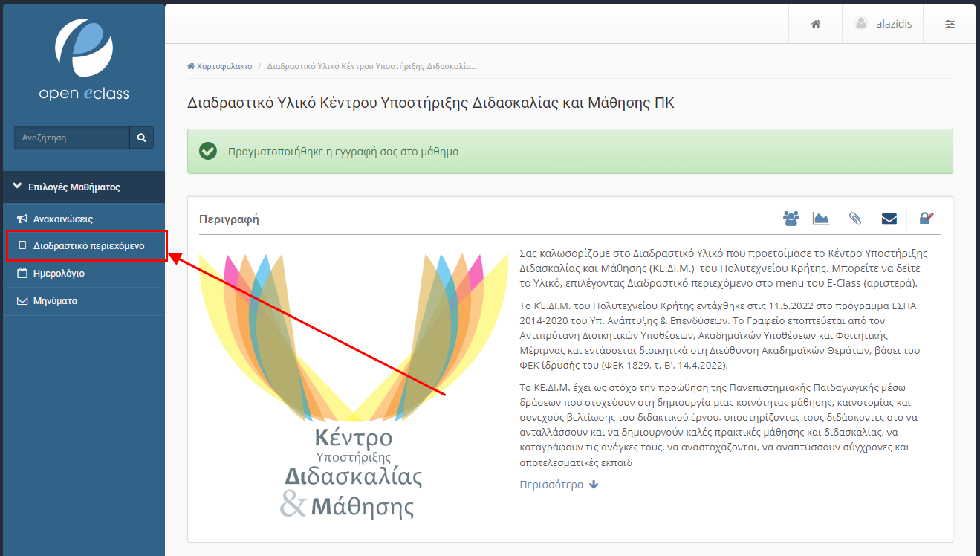The image size is (980, 556).
Task: Open Μηνύματα in the sidebar
Action: tap(84, 301)
